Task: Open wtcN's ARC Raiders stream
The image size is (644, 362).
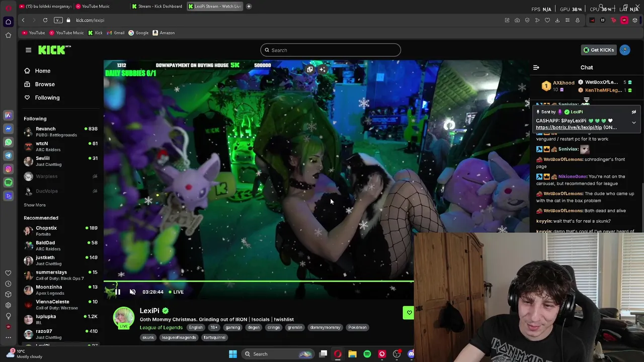Action: click(60, 146)
